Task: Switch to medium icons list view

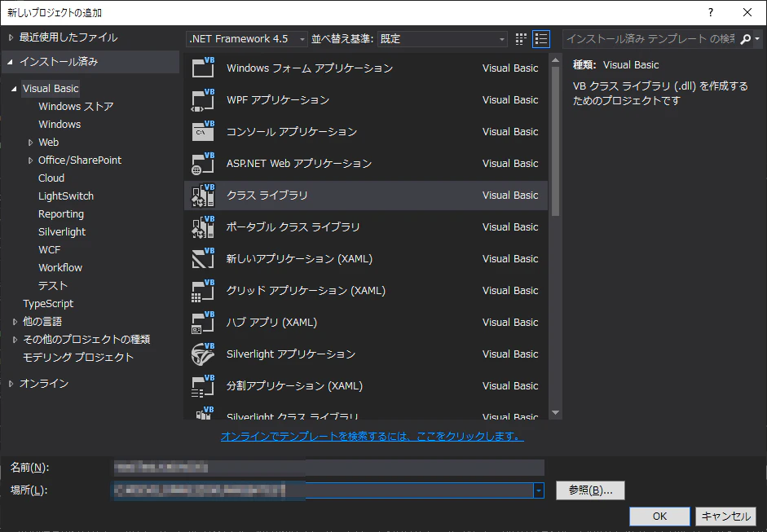Action: click(541, 39)
